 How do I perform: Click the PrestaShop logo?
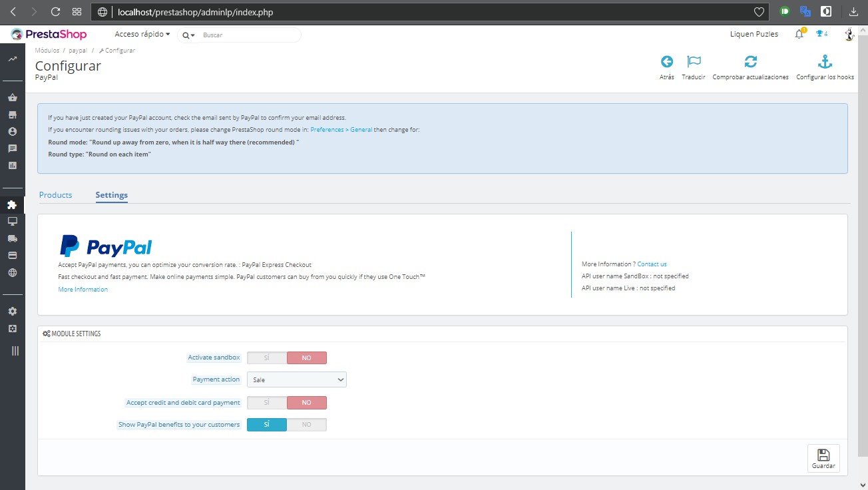[x=49, y=34]
